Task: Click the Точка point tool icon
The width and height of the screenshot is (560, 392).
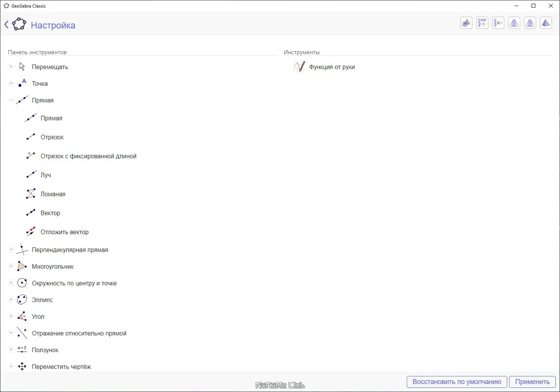Action: pos(22,83)
